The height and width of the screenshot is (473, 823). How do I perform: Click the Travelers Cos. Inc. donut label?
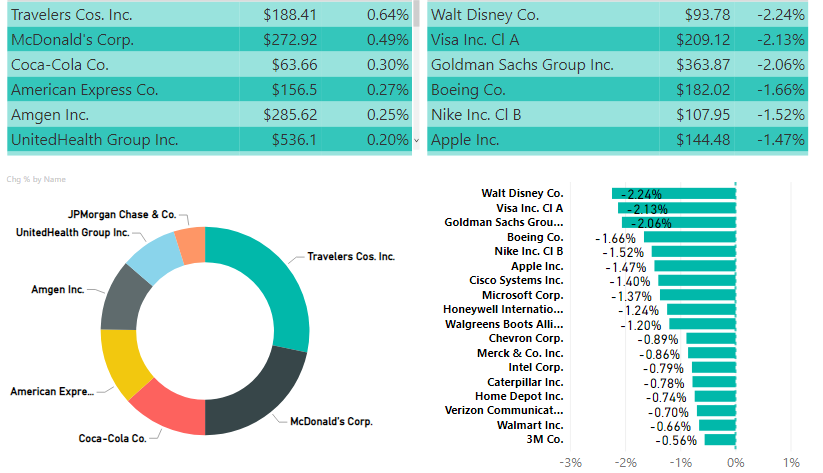click(351, 256)
